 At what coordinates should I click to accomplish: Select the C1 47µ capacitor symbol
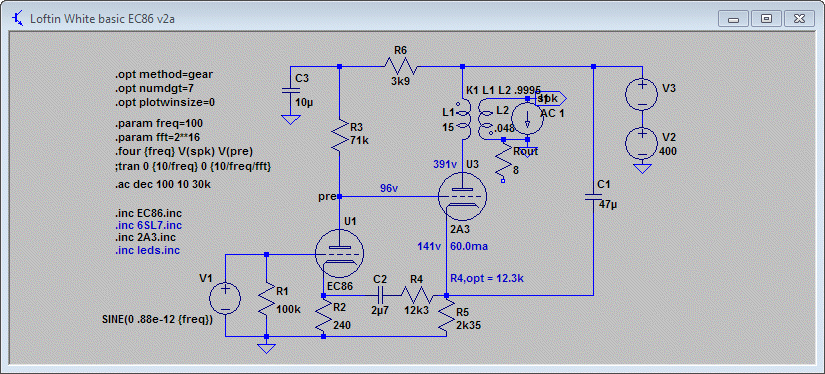593,197
